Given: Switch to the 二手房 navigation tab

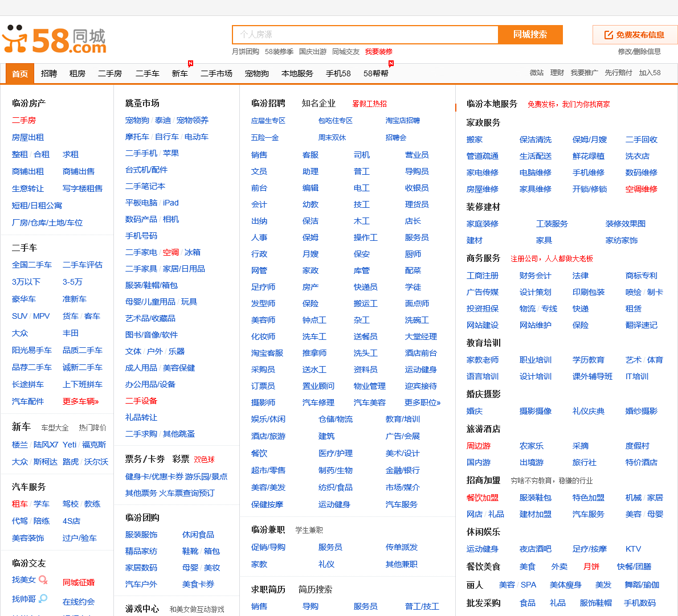Looking at the screenshot, I should [110, 73].
